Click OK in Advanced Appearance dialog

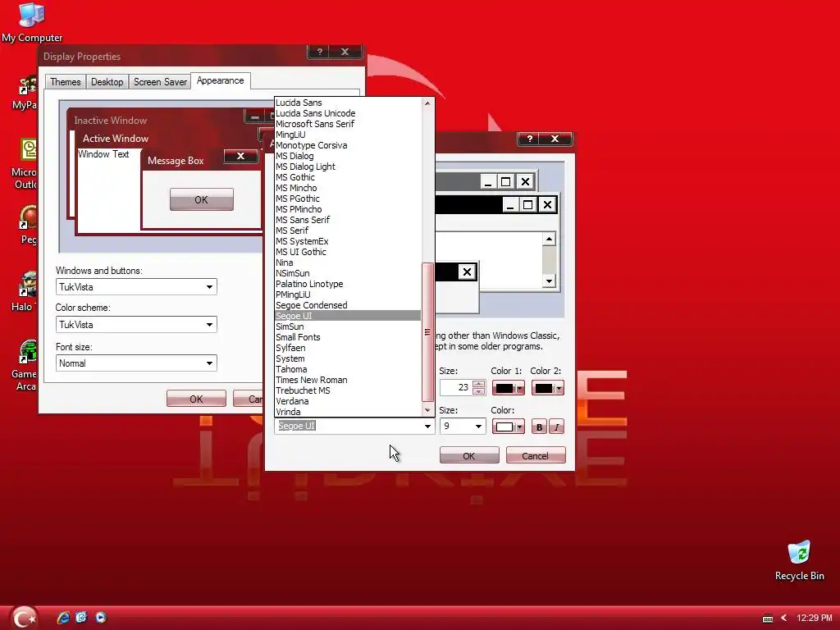(469, 456)
